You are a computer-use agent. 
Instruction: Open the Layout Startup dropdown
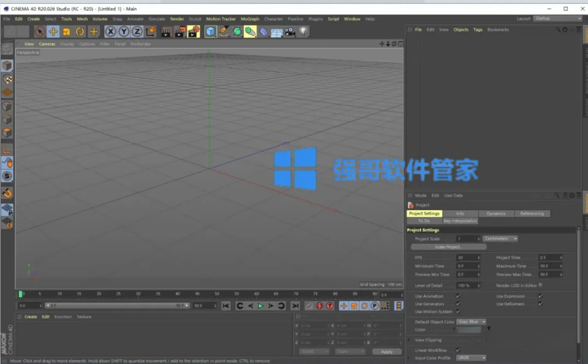click(x=558, y=18)
